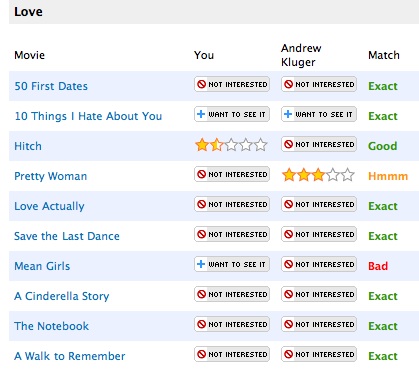Click Andrew Kluger's star rating for Pretty Woman
Image resolution: width=419 pixels, height=369 pixels.
click(x=318, y=175)
